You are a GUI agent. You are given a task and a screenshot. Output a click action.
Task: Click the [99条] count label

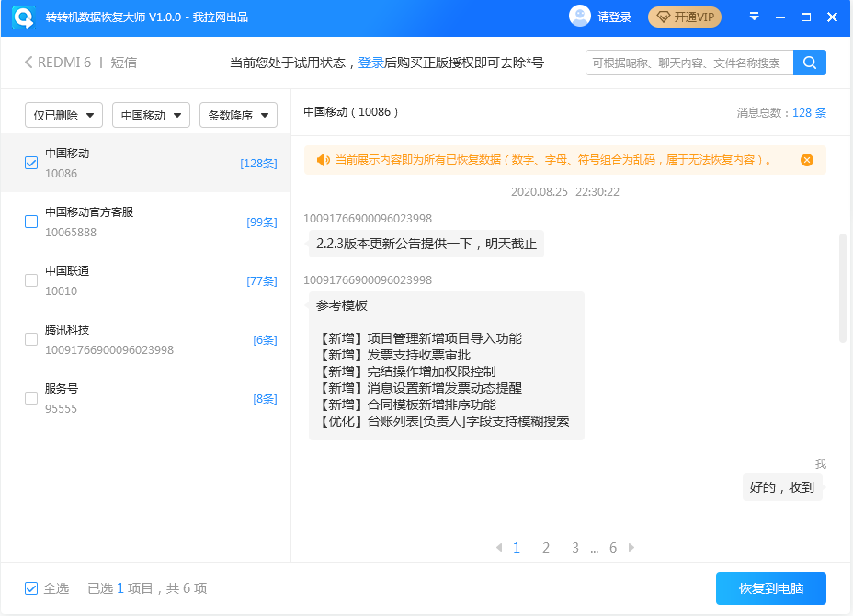(x=262, y=222)
